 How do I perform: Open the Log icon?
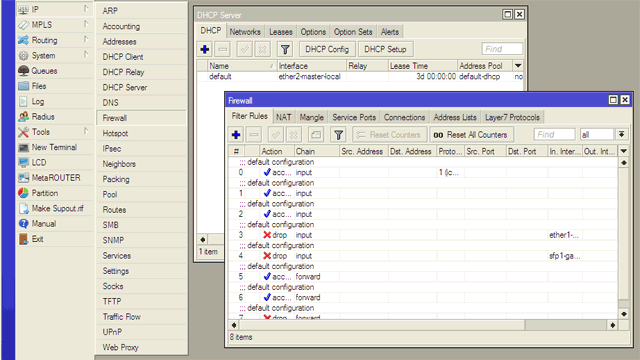click(23, 101)
